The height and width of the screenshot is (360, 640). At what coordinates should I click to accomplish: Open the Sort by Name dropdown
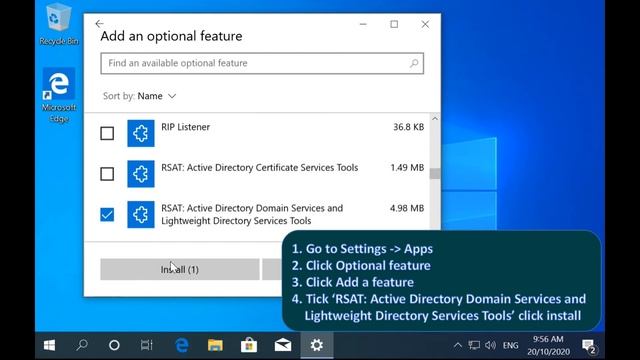[x=140, y=96]
